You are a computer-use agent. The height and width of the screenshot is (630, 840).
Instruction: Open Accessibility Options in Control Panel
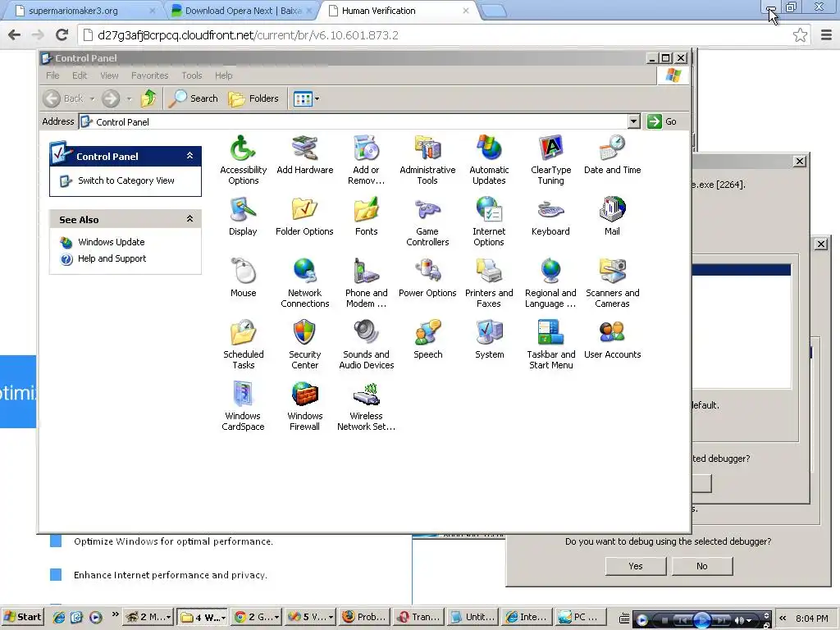pyautogui.click(x=243, y=160)
